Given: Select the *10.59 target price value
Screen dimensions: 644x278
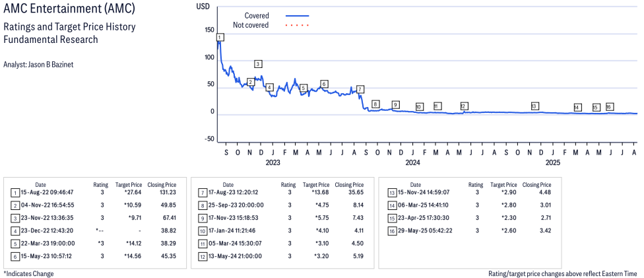Looking at the screenshot, I should point(134,205).
